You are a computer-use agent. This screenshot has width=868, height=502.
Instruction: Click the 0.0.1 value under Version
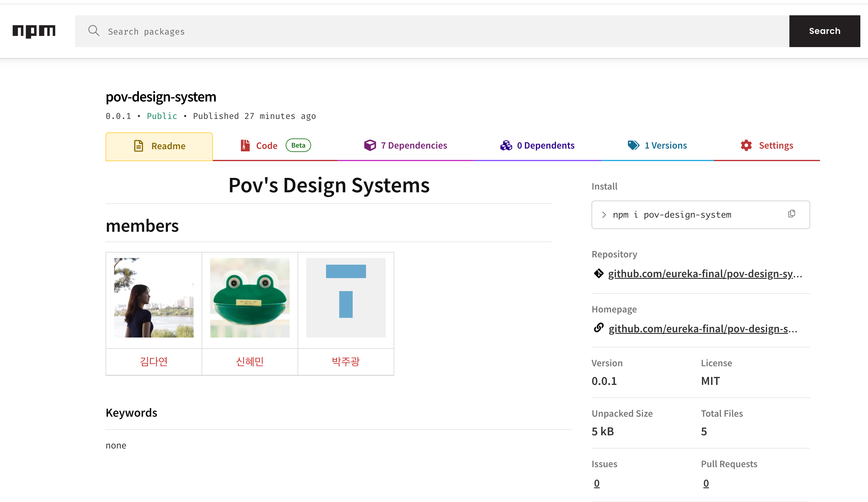(604, 381)
